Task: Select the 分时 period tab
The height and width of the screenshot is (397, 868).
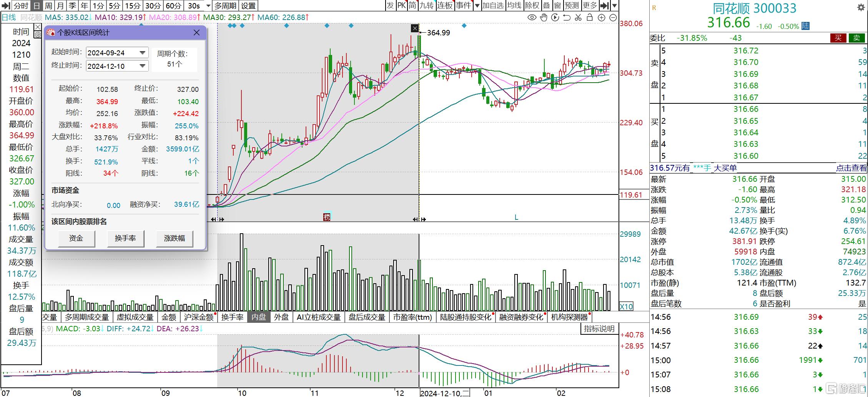Action: [x=21, y=6]
